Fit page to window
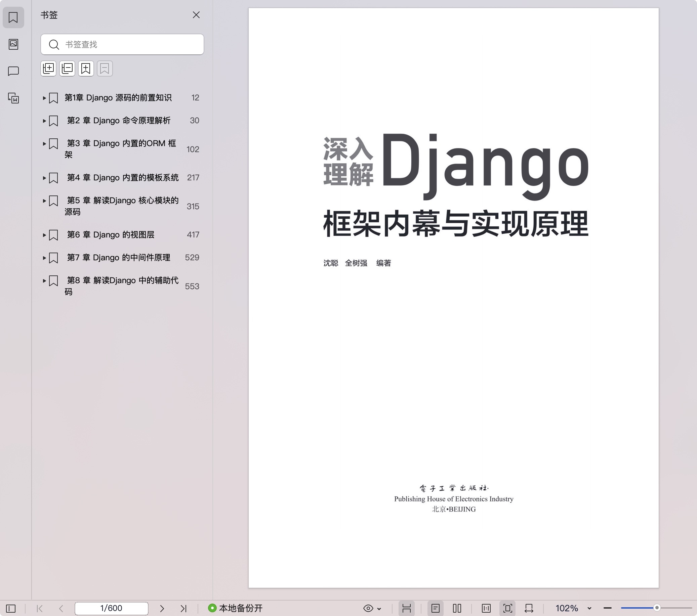The width and height of the screenshot is (697, 616). 508,608
